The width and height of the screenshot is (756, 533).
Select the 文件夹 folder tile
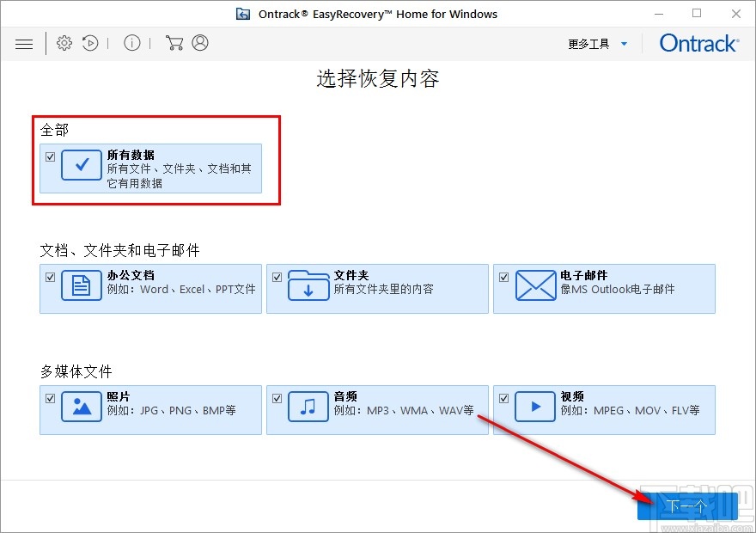[378, 289]
